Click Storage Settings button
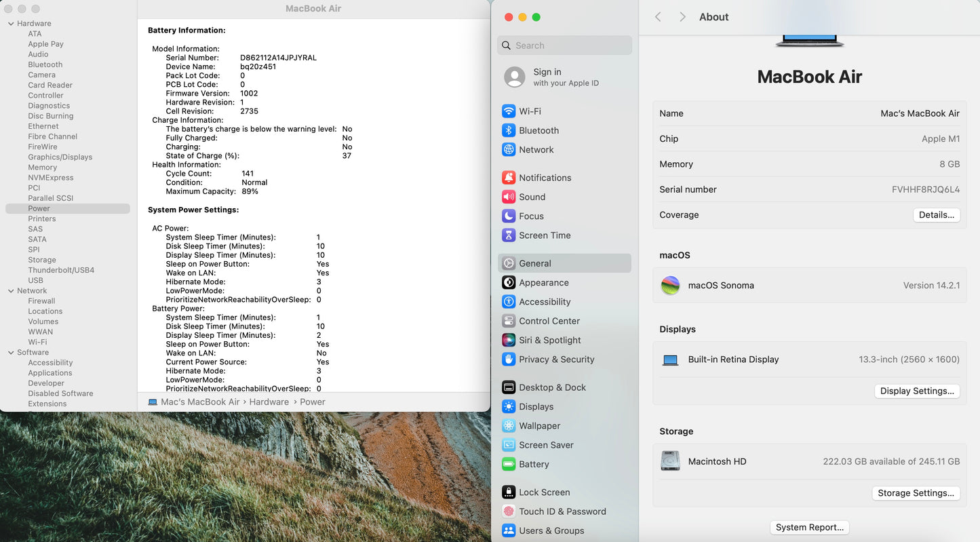Screen dimensions: 980x542 pos(916,493)
